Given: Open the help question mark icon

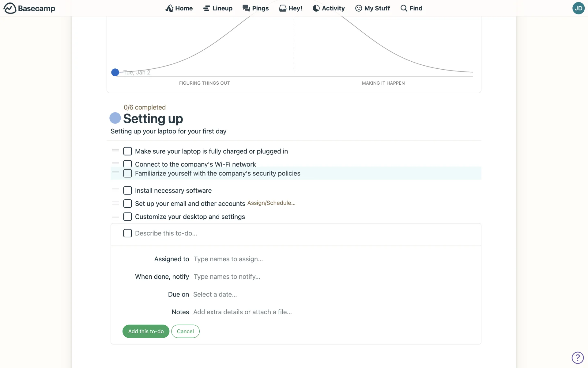Looking at the screenshot, I should click(x=578, y=358).
